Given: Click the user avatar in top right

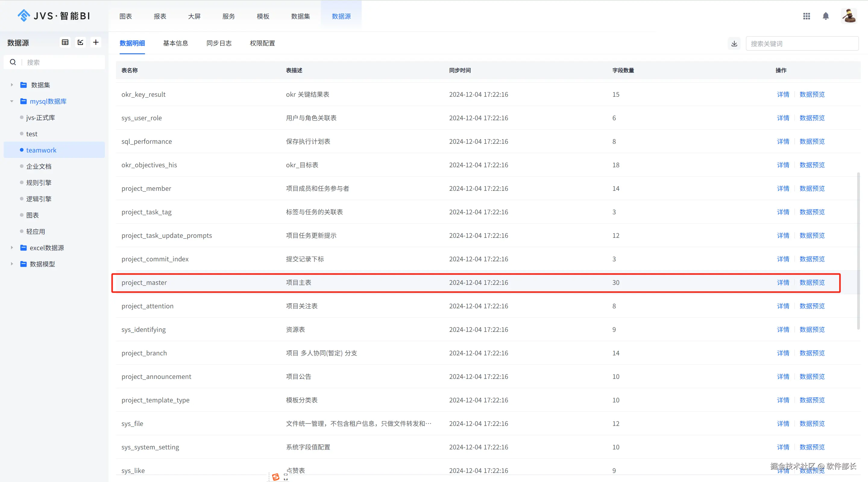Looking at the screenshot, I should [848, 16].
